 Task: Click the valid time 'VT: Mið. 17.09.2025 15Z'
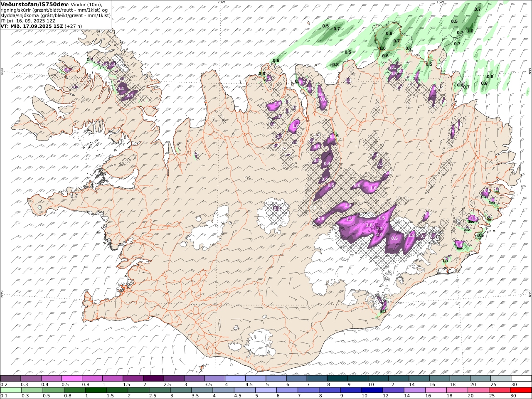(32, 26)
